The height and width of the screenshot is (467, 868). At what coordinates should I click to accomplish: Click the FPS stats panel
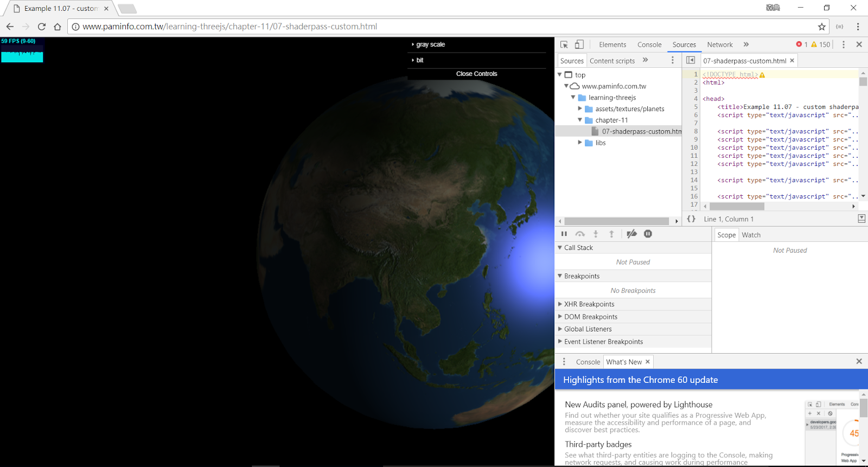[22, 50]
